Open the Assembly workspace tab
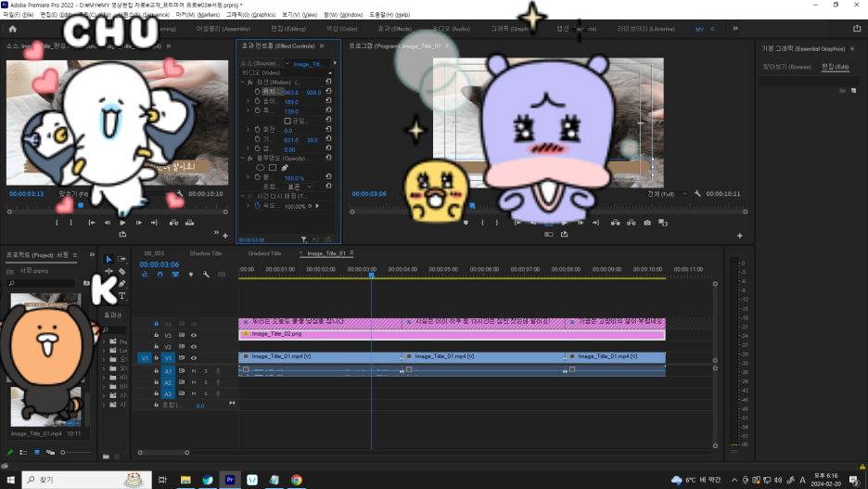868x489 pixels. 223,29
